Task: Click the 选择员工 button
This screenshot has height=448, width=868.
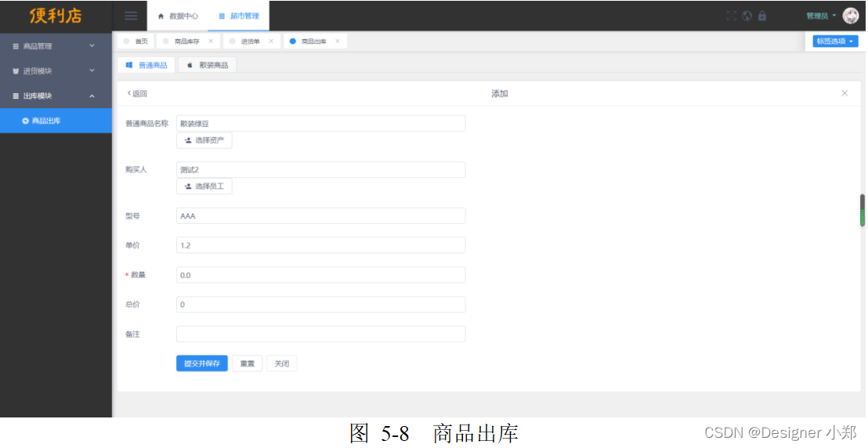Action: pyautogui.click(x=204, y=186)
